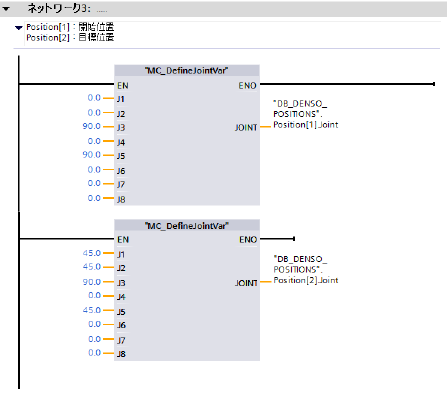The height and width of the screenshot is (394, 447).
Task: Click the J6 input pin of first block
Action: pyautogui.click(x=121, y=171)
